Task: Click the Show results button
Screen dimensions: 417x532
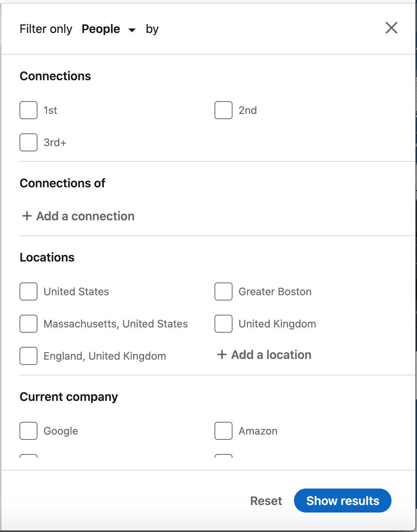Action: tap(342, 501)
